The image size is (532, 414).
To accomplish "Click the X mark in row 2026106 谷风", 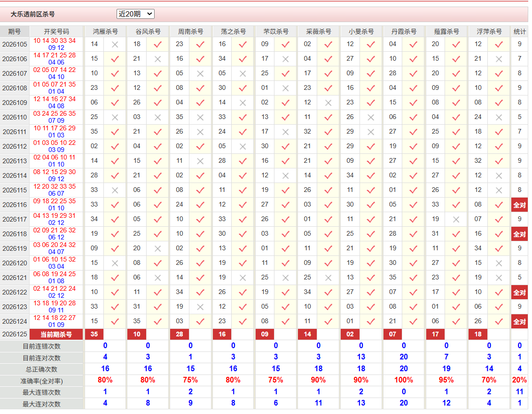I will 158,59.
